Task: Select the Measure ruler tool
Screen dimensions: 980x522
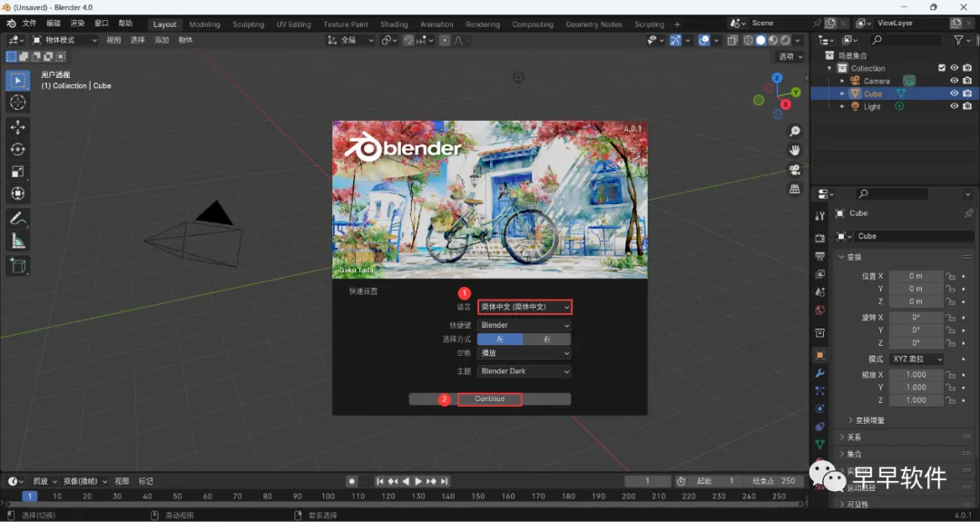Action: coord(17,241)
